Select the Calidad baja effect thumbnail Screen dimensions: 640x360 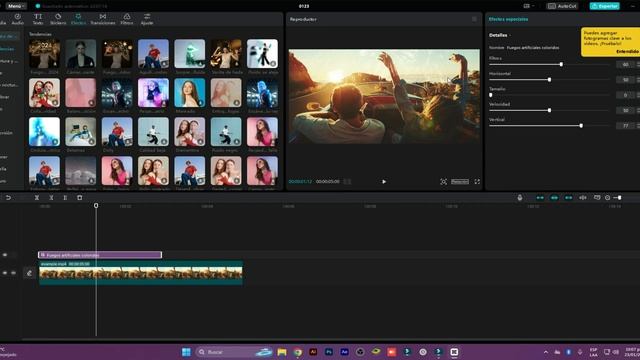(x=153, y=132)
